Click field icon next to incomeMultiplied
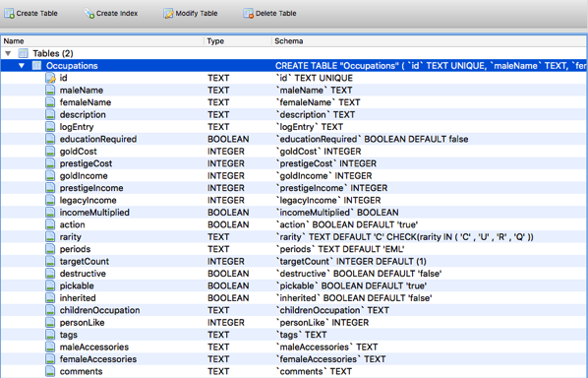 click(x=50, y=213)
